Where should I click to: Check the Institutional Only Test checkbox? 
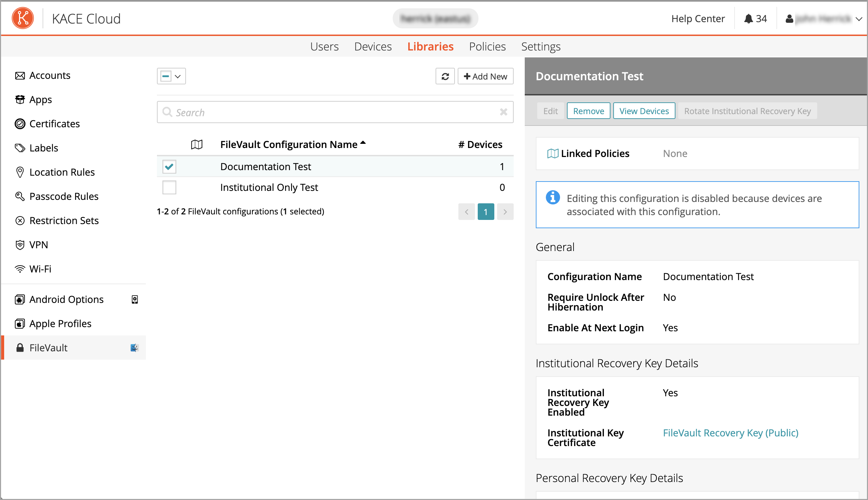(x=169, y=187)
